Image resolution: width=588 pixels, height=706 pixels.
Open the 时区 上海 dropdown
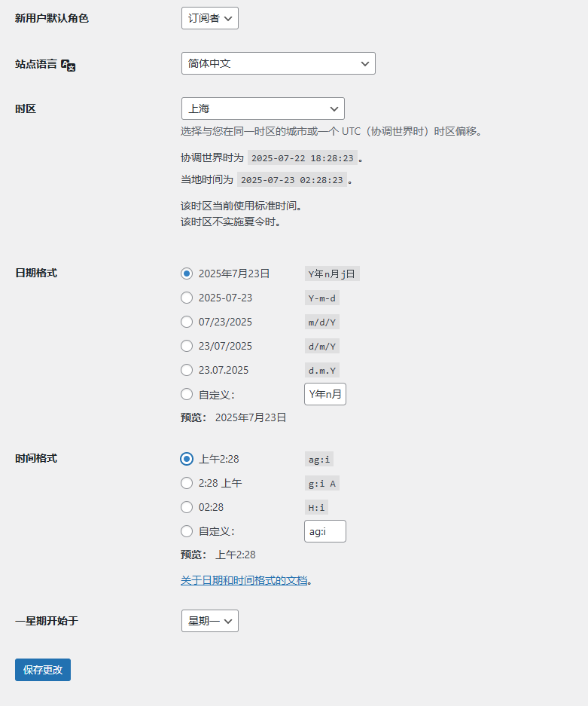tap(262, 108)
